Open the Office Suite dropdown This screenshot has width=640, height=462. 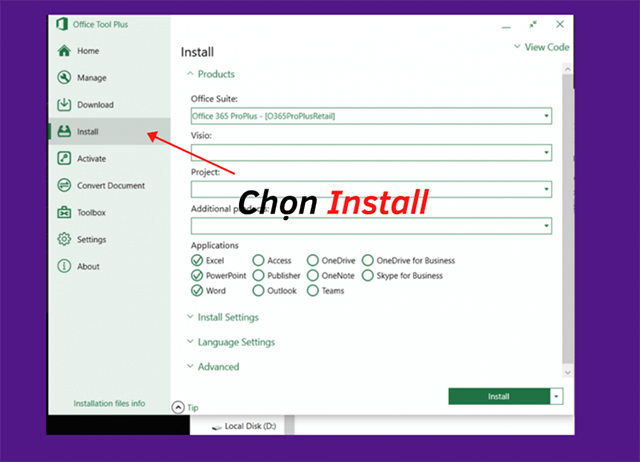371,116
